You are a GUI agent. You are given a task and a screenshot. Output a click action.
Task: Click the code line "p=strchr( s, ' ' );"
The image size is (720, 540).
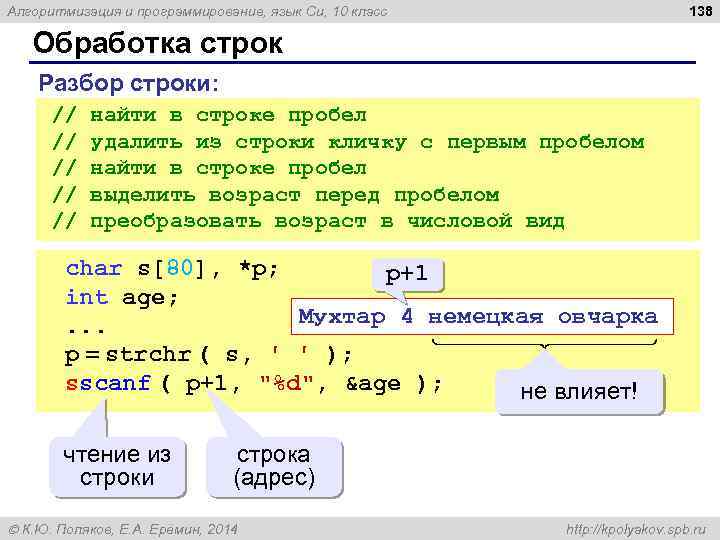pos(208,354)
